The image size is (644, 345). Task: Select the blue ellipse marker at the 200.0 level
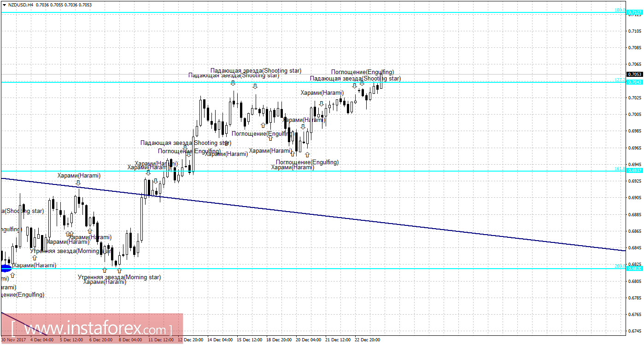[x=6, y=268]
